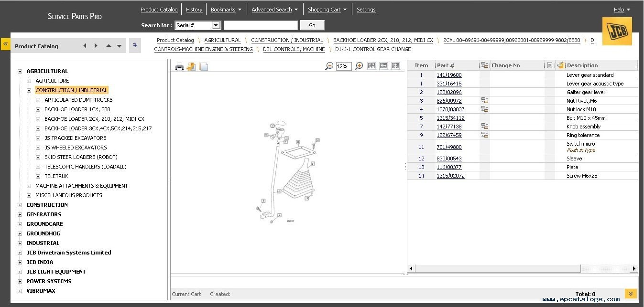
Task: Click the up arrow in Product Catalog header
Action: pyautogui.click(x=109, y=46)
